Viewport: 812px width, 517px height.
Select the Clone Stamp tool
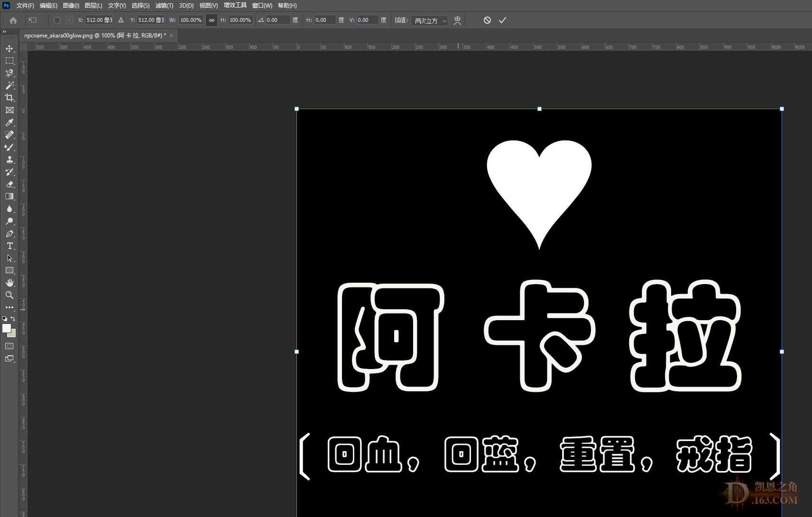9,159
